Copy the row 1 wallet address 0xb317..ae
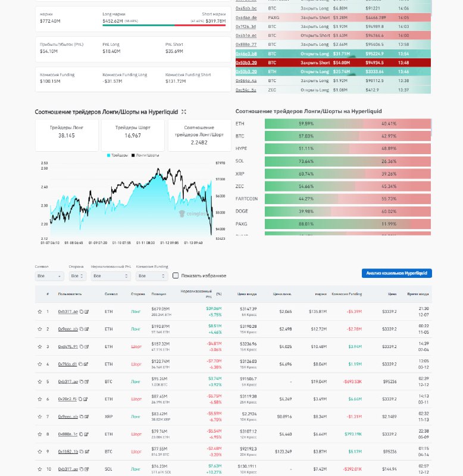463x476 pixels. coord(82,311)
